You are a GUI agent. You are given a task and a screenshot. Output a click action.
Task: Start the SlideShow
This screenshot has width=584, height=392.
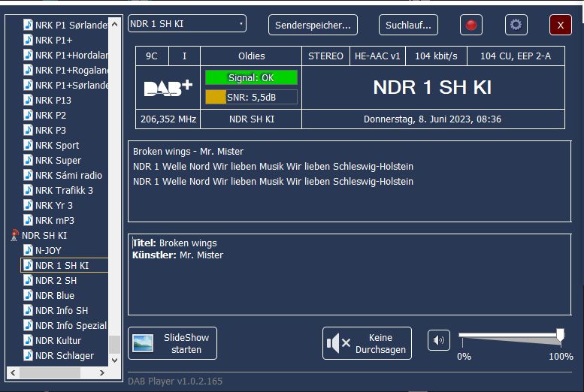[172, 343]
